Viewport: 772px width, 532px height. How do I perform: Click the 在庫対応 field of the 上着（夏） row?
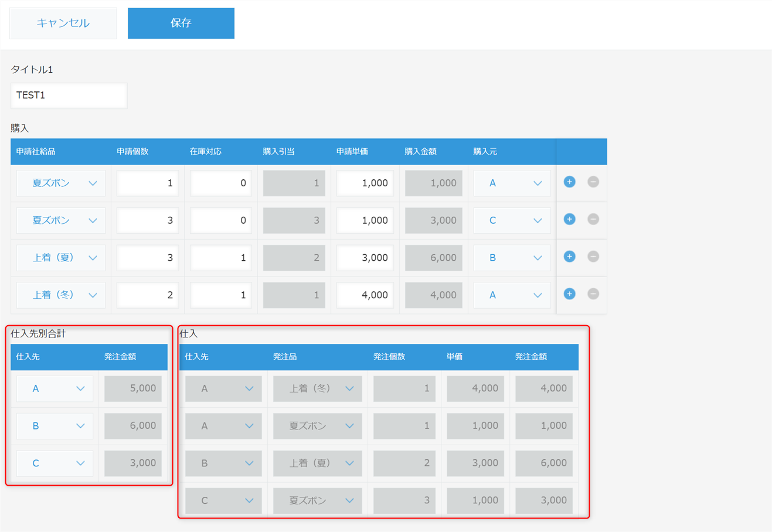click(220, 258)
